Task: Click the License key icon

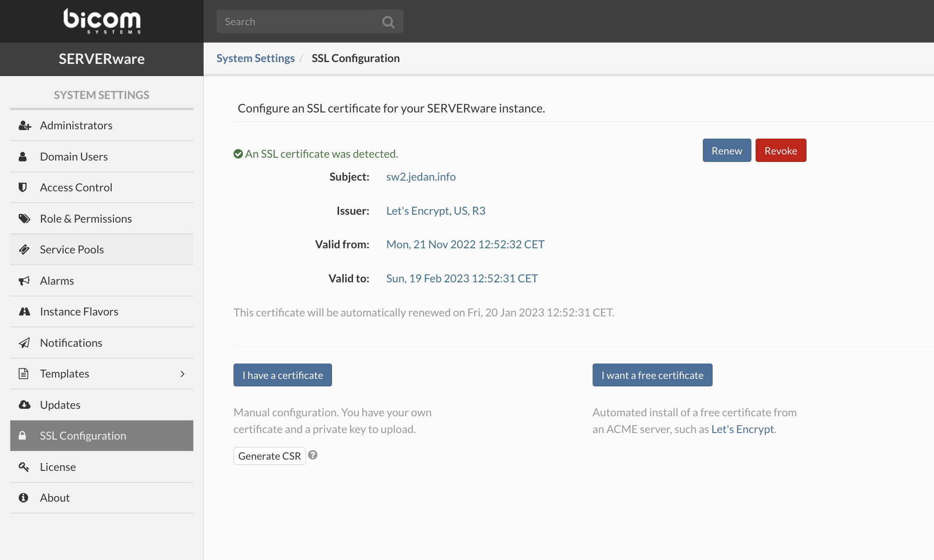Action: (x=24, y=467)
